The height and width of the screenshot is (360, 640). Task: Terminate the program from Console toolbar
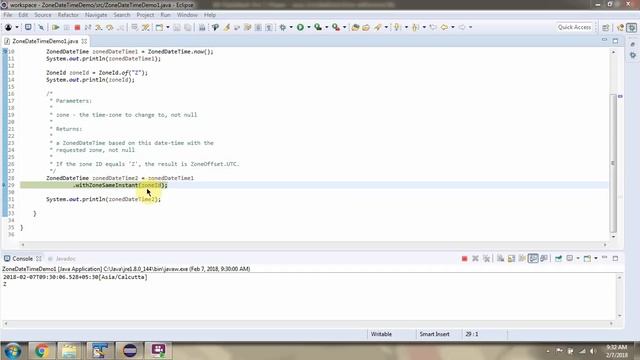click(x=464, y=258)
